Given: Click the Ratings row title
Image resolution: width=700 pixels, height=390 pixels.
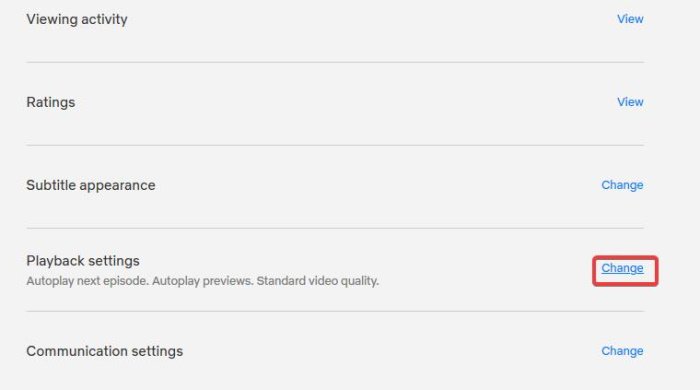Looking at the screenshot, I should pos(50,102).
